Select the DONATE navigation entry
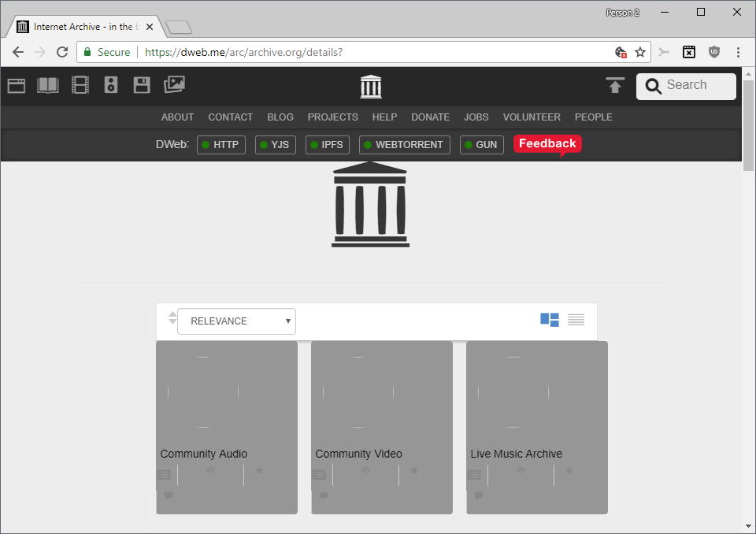Image resolution: width=756 pixels, height=534 pixels. [x=430, y=117]
